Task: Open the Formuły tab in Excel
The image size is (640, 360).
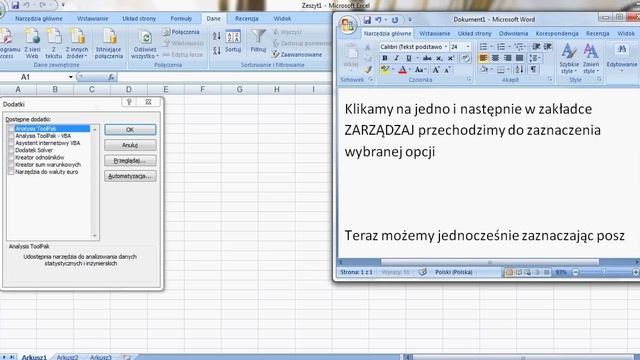Action: (181, 18)
